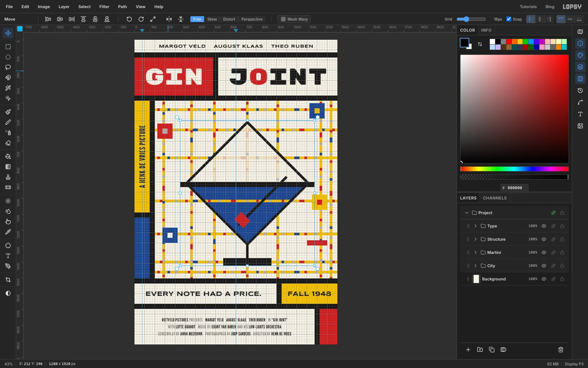Collapse the Project folder
The image size is (588, 368).
coord(467,213)
